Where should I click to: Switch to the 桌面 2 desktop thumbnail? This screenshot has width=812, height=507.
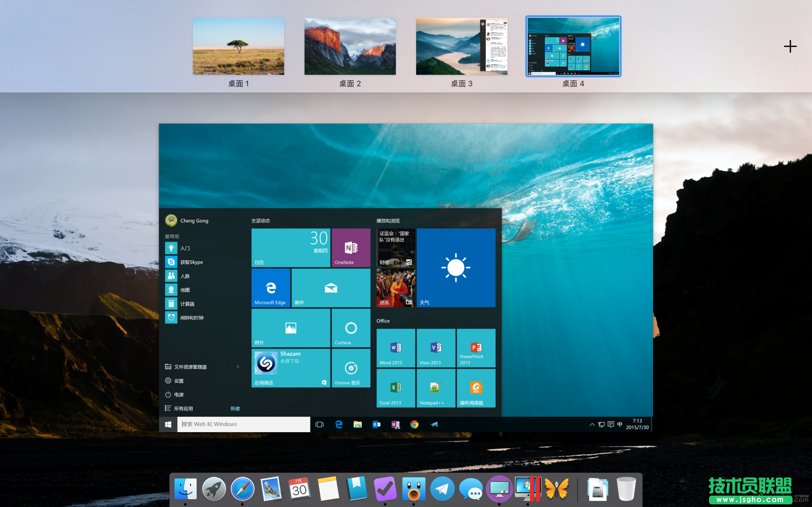[350, 46]
